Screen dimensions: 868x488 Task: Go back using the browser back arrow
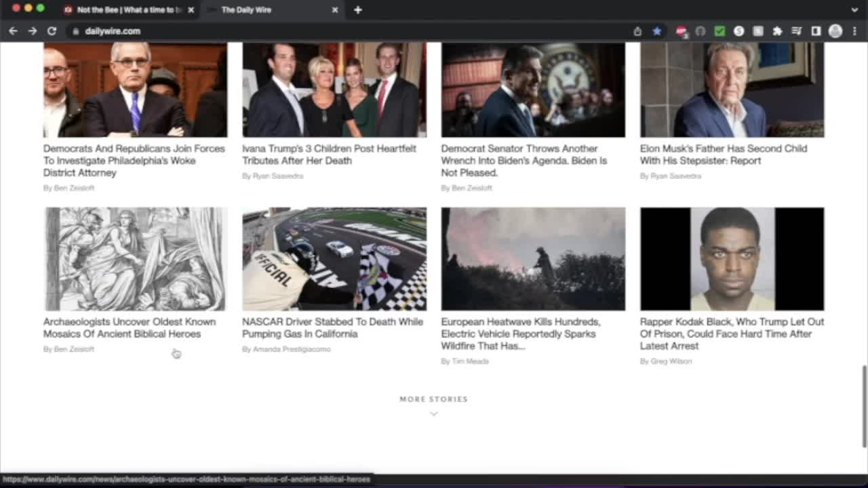click(x=13, y=31)
